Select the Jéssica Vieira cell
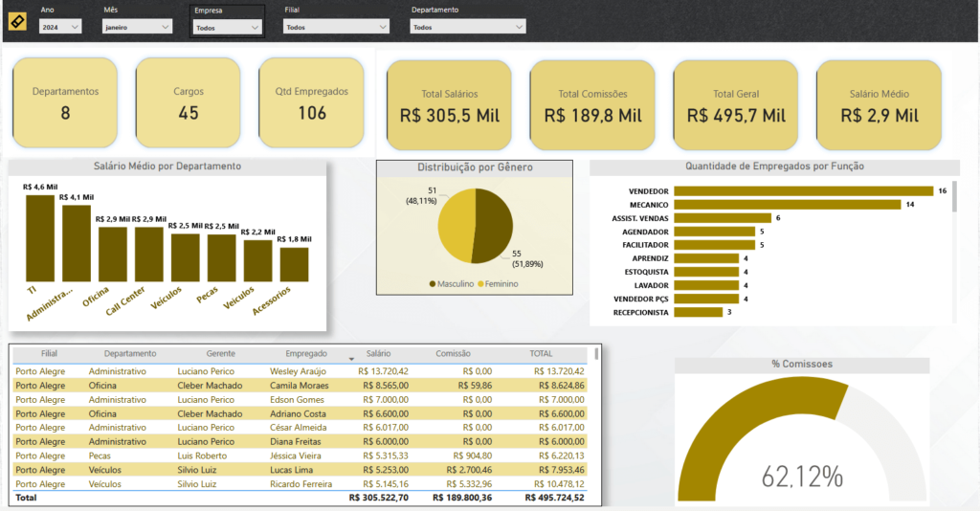This screenshot has height=511, width=980. click(296, 456)
